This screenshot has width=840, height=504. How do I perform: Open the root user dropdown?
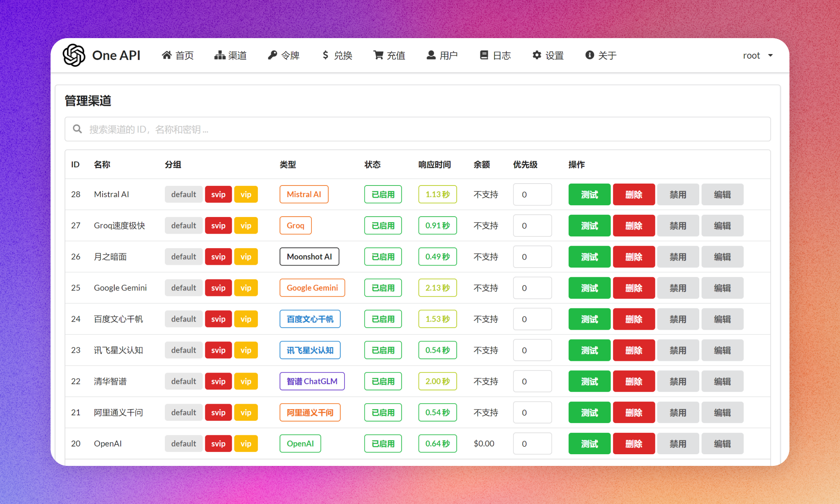click(x=758, y=56)
